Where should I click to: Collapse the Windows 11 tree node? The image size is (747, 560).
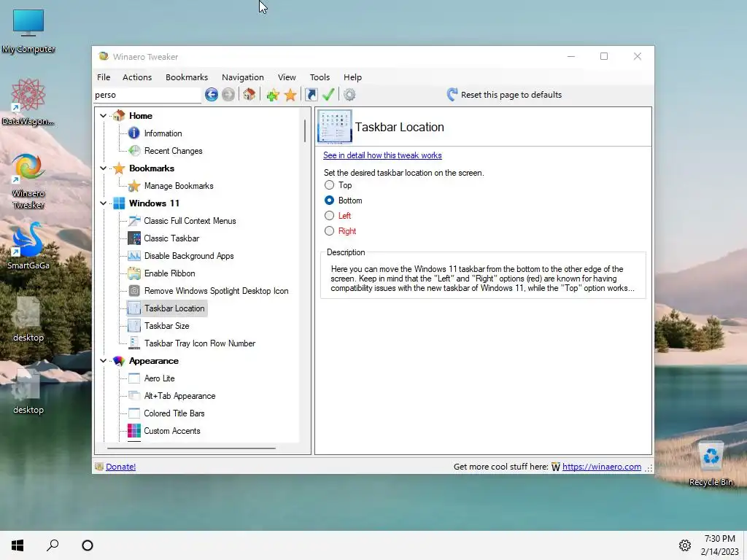point(103,203)
